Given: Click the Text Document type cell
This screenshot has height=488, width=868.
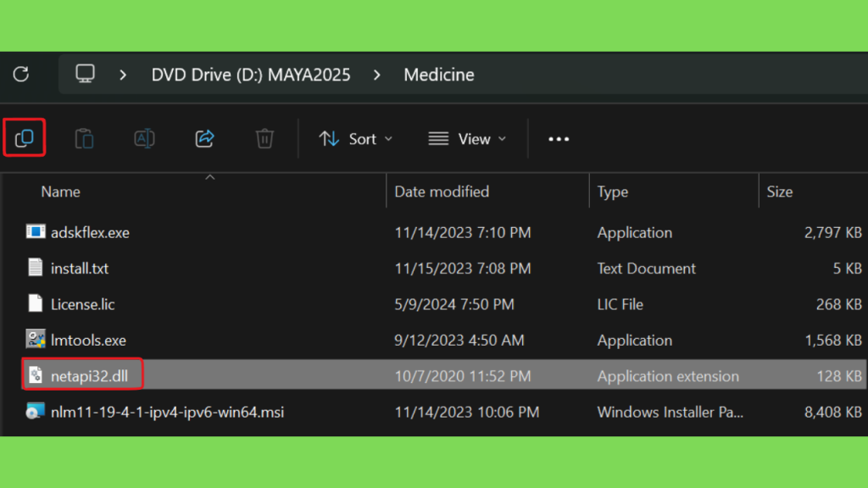Looking at the screenshot, I should 647,269.
